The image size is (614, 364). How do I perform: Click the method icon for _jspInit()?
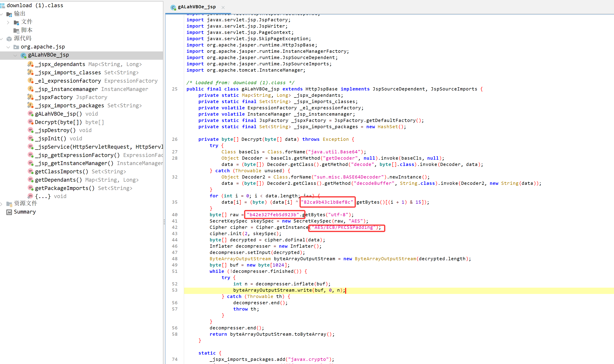(x=30, y=138)
